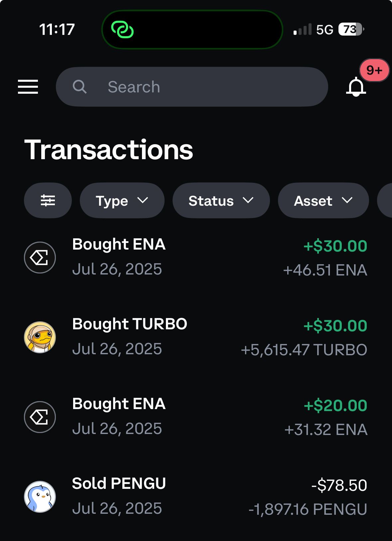
Task: Open the hamburger menu
Action: coord(28,87)
